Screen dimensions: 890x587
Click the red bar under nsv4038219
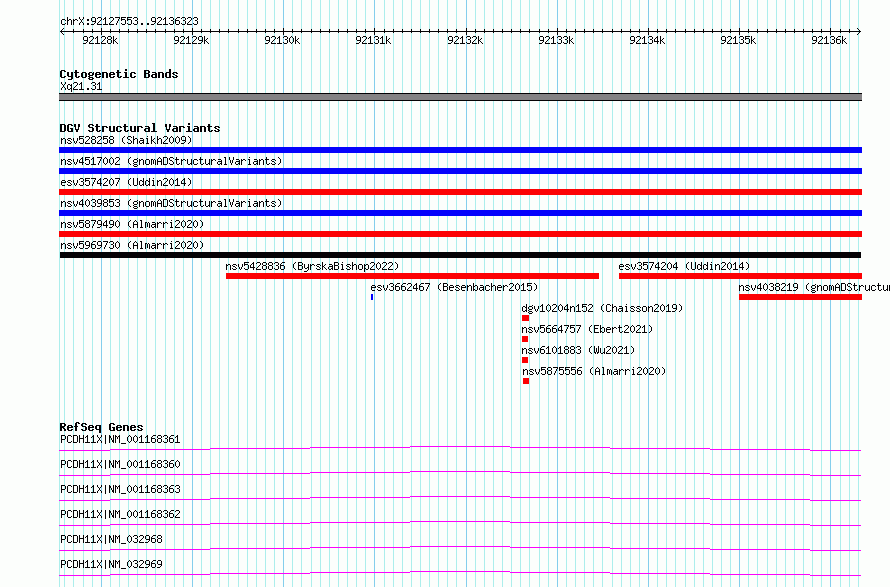click(800, 297)
